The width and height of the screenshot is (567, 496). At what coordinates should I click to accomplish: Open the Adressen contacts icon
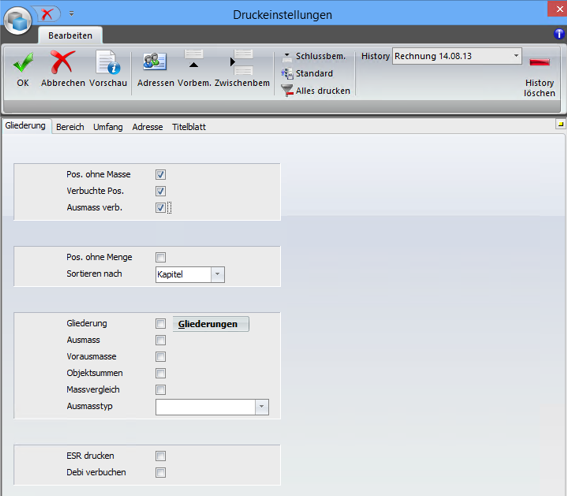pyautogui.click(x=155, y=61)
